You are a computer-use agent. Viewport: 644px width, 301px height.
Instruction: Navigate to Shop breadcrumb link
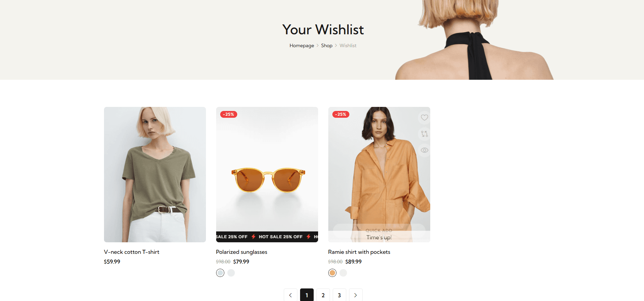click(327, 45)
